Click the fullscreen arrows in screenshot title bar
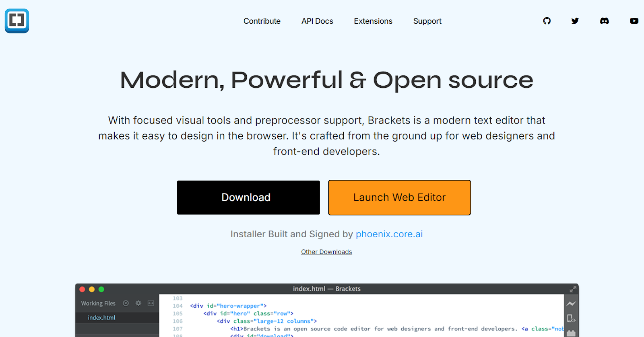 click(x=573, y=289)
